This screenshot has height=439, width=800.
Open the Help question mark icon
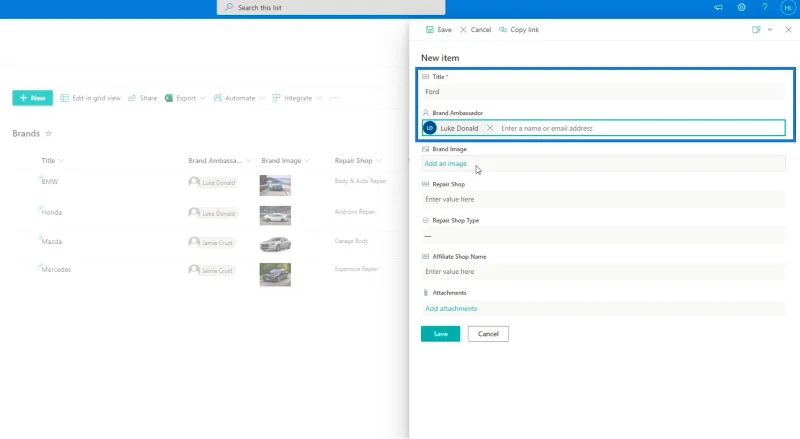(x=764, y=7)
